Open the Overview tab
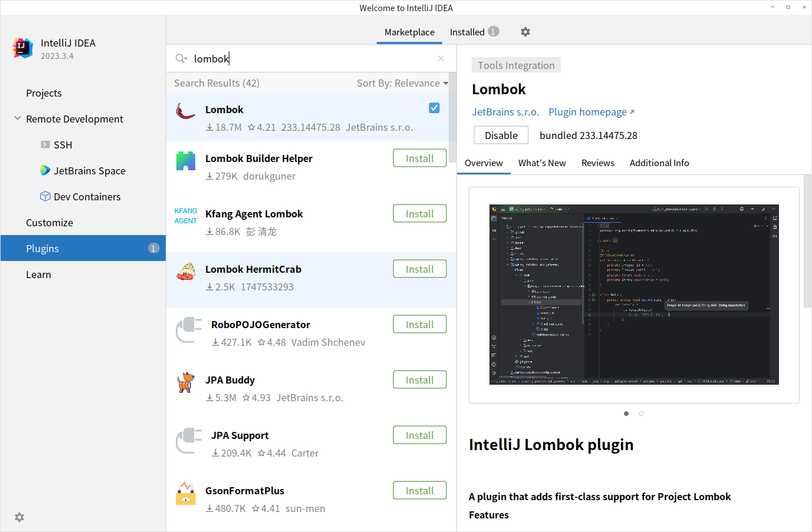Image resolution: width=812 pixels, height=532 pixels. pos(484,163)
